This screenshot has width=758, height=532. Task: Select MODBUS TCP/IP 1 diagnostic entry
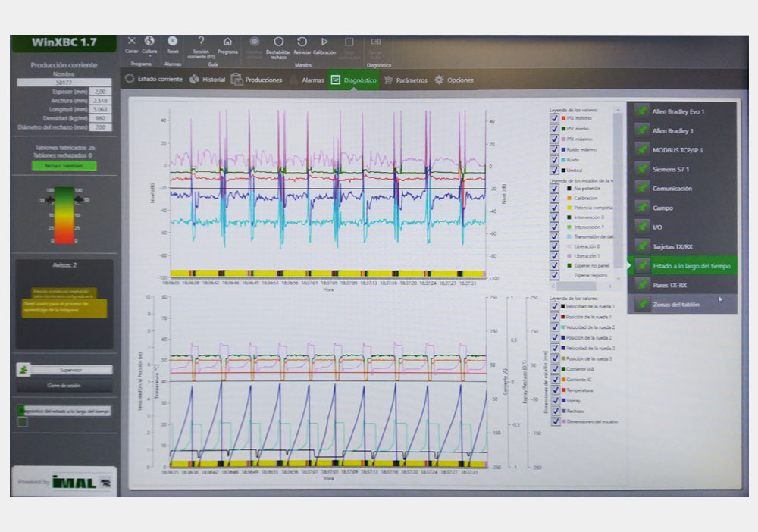coord(682,150)
